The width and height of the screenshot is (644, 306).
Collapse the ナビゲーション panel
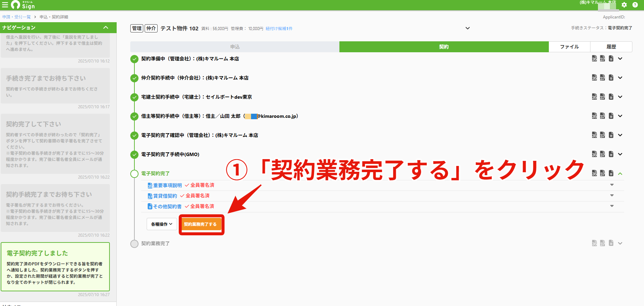(x=106, y=27)
